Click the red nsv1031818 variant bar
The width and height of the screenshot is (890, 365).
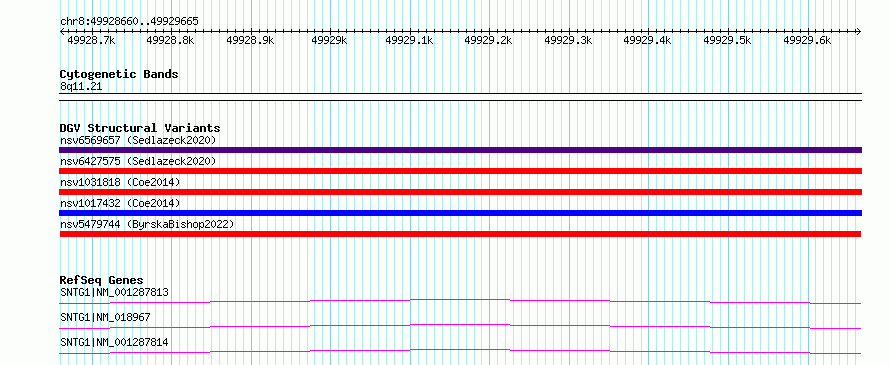pyautogui.click(x=460, y=192)
